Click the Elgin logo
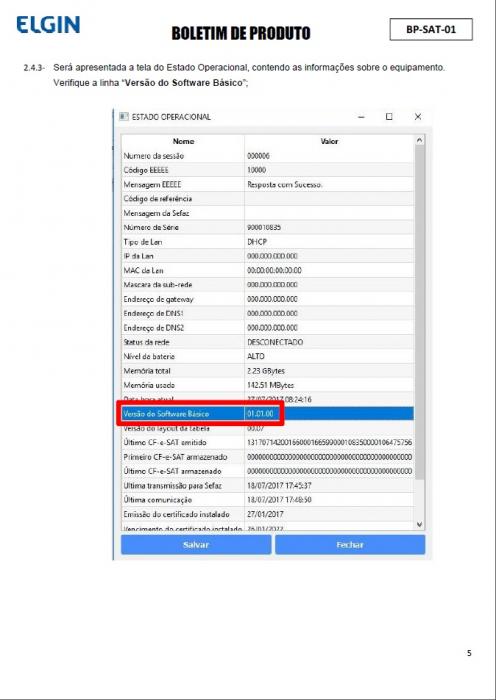The image size is (496, 700). pos(48,25)
